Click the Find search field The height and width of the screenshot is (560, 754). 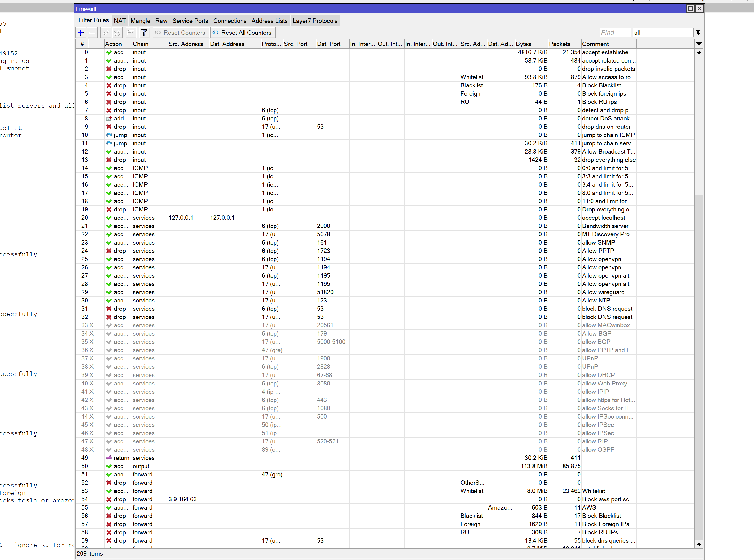pos(615,33)
